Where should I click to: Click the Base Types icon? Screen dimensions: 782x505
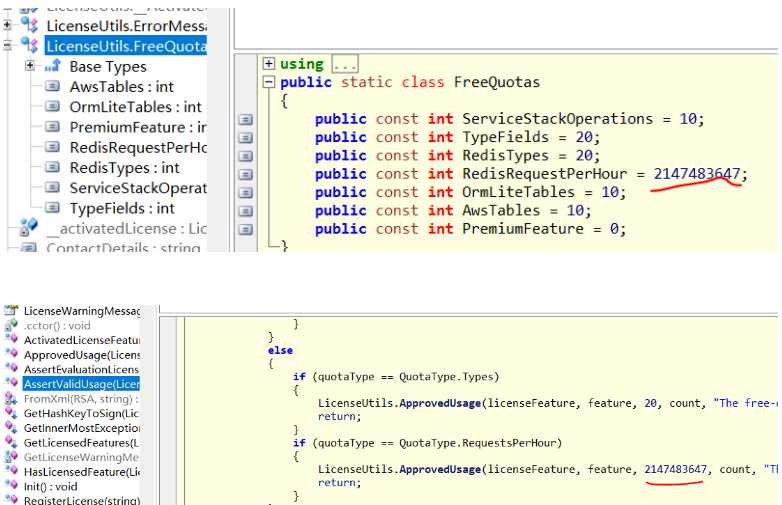53,66
